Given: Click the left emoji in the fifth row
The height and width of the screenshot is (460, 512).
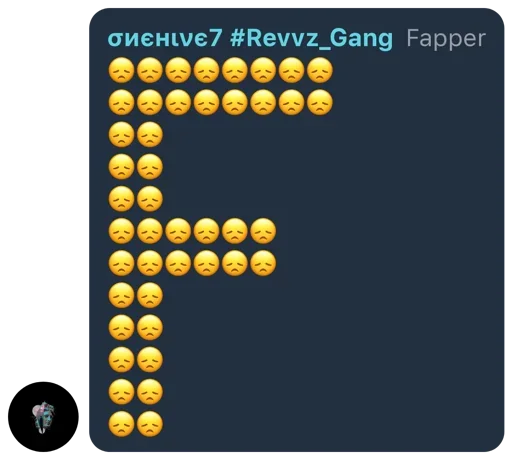Looking at the screenshot, I should [x=121, y=199].
